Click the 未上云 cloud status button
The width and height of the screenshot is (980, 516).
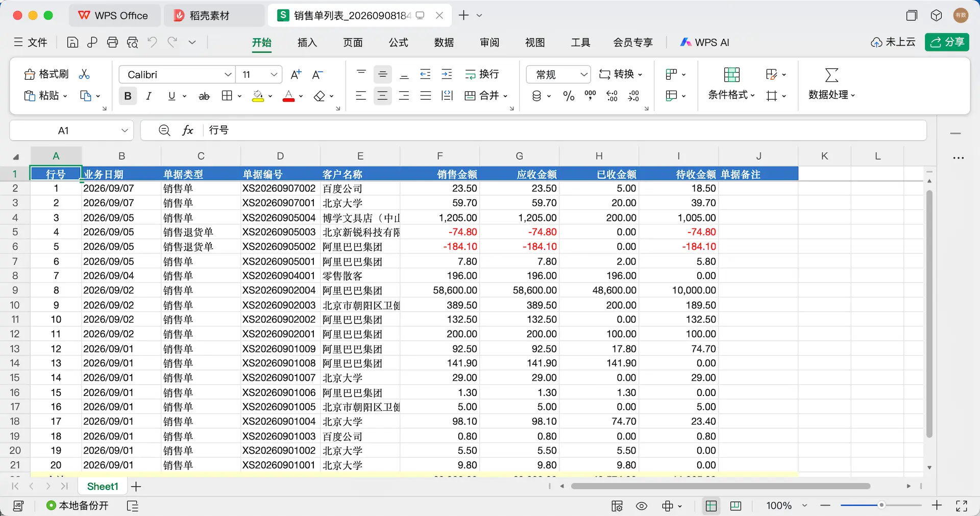(893, 42)
